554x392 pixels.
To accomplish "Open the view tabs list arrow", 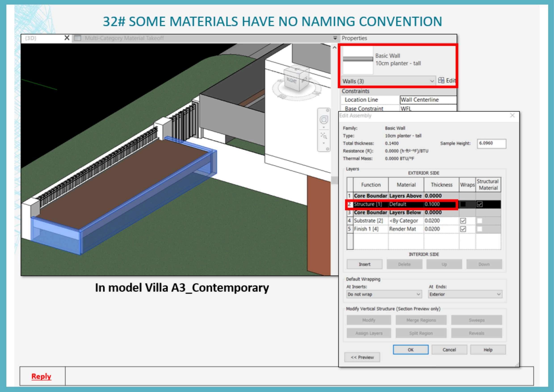I will click(335, 38).
